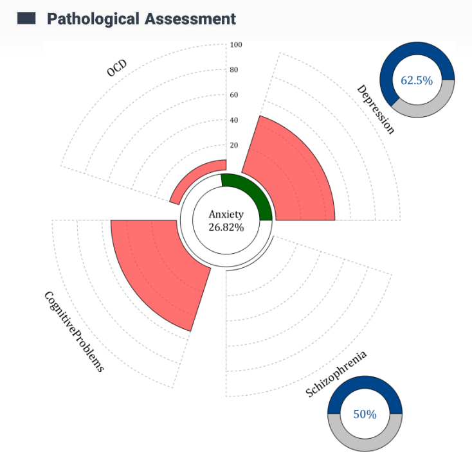Click the Schizophrenia axis label
Screen dimensions: 472x476
pyautogui.click(x=336, y=374)
